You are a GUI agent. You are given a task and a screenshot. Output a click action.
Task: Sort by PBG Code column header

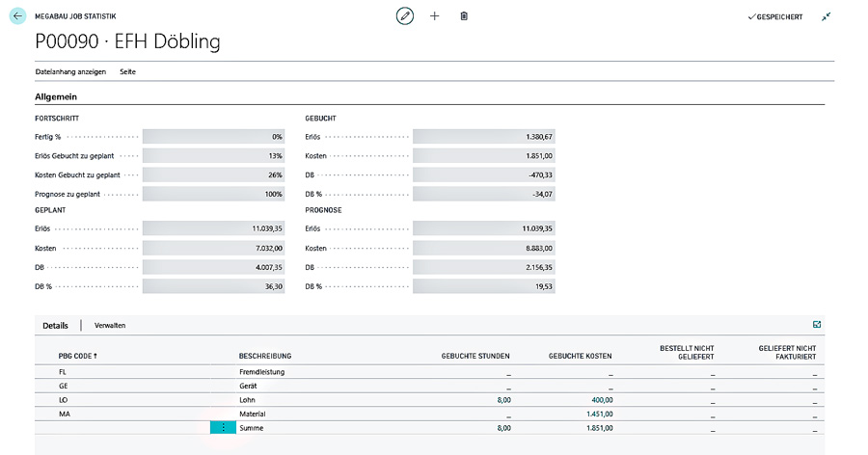click(77, 356)
